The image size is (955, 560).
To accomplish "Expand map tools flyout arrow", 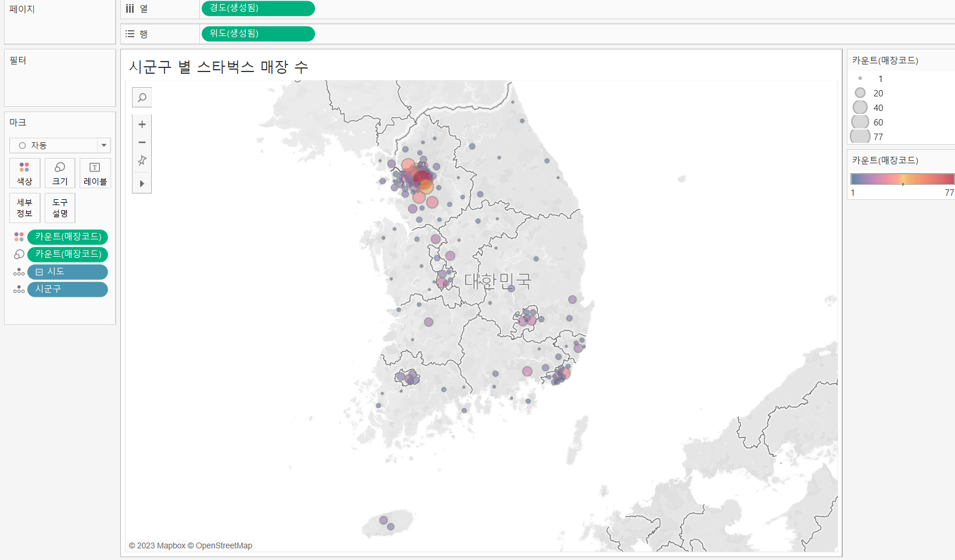I will (142, 184).
